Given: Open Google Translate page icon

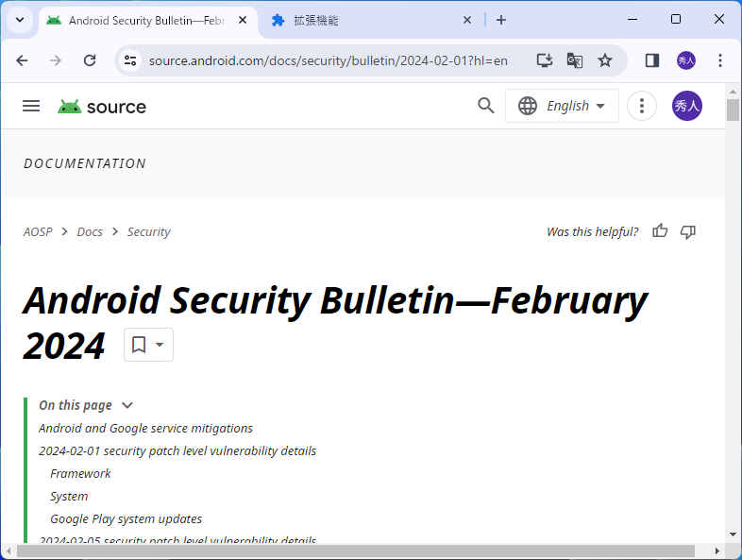Looking at the screenshot, I should tap(575, 60).
